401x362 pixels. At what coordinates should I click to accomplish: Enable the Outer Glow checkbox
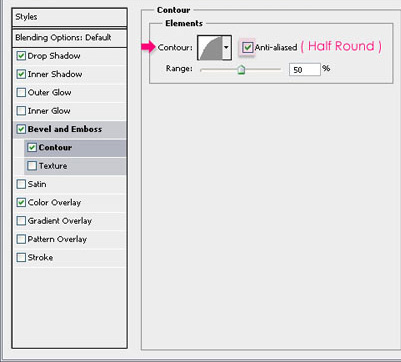(21, 92)
